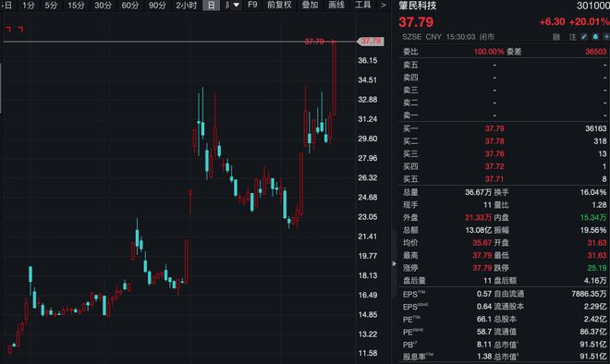Viewport: 610px width, 364px height.
Task: Click the 前复权 adjustment button
Action: point(279,5)
